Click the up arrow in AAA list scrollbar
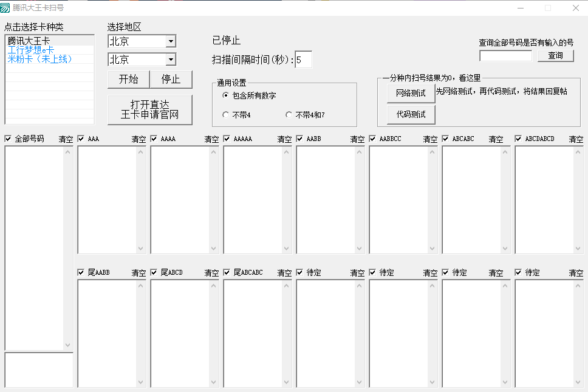The image size is (588, 392). pos(141,152)
